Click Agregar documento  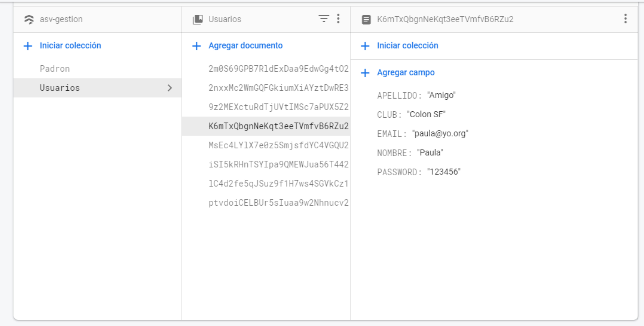pyautogui.click(x=245, y=46)
